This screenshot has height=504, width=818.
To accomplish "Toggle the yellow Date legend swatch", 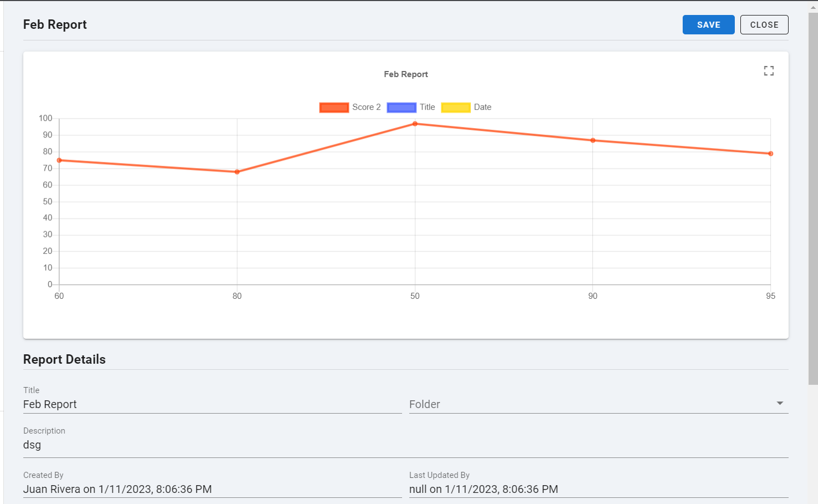I will click(456, 108).
